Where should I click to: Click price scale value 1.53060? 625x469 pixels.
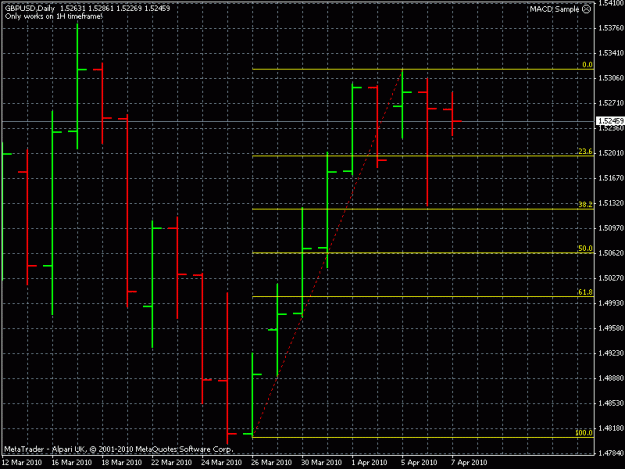pos(611,78)
